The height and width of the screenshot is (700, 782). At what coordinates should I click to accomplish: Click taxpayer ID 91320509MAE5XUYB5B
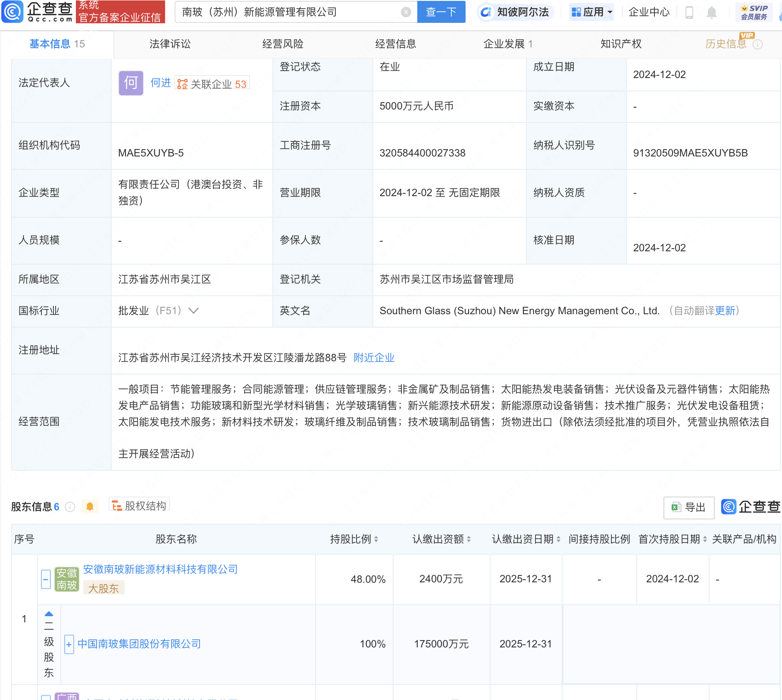tap(690, 153)
